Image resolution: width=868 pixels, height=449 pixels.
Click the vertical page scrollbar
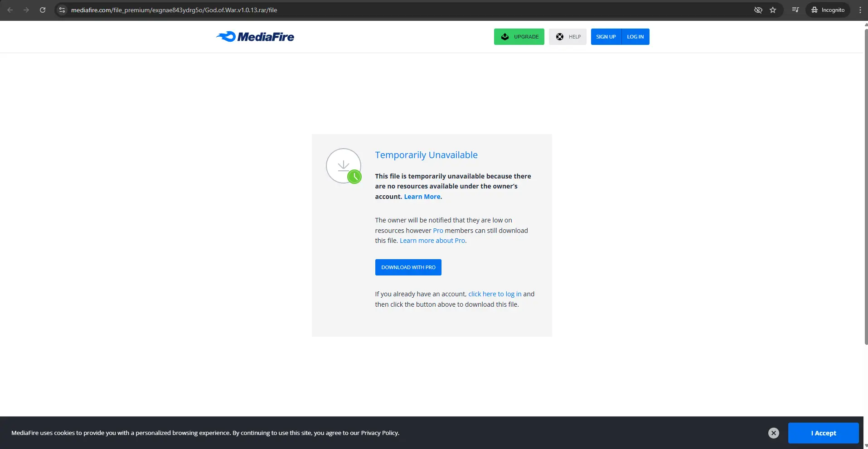pos(866,186)
